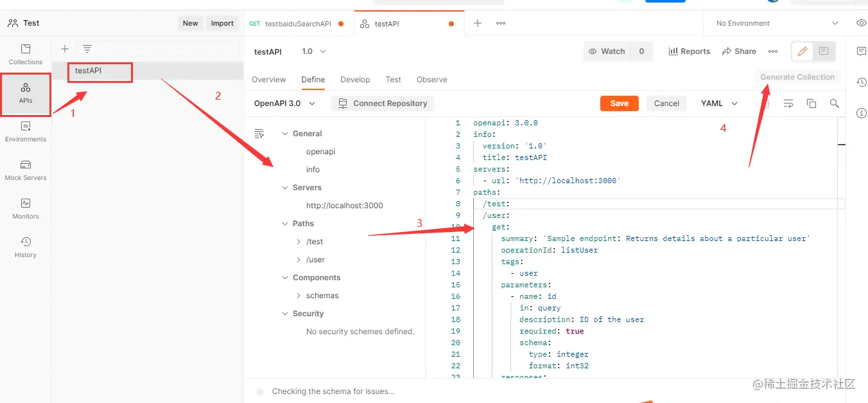The width and height of the screenshot is (868, 403).
Task: Open the Mock Servers sidebar section
Action: pyautogui.click(x=26, y=170)
